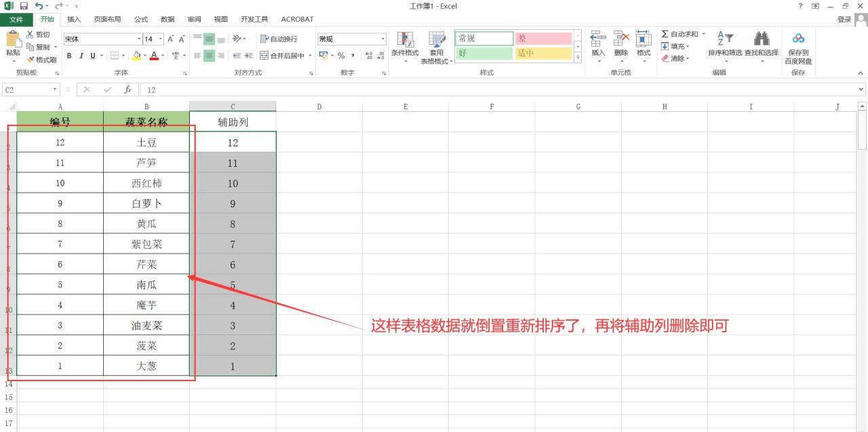Screen dimensions: 868x432
Task: Switch to the 数据 (Data) tab
Action: 167,19
